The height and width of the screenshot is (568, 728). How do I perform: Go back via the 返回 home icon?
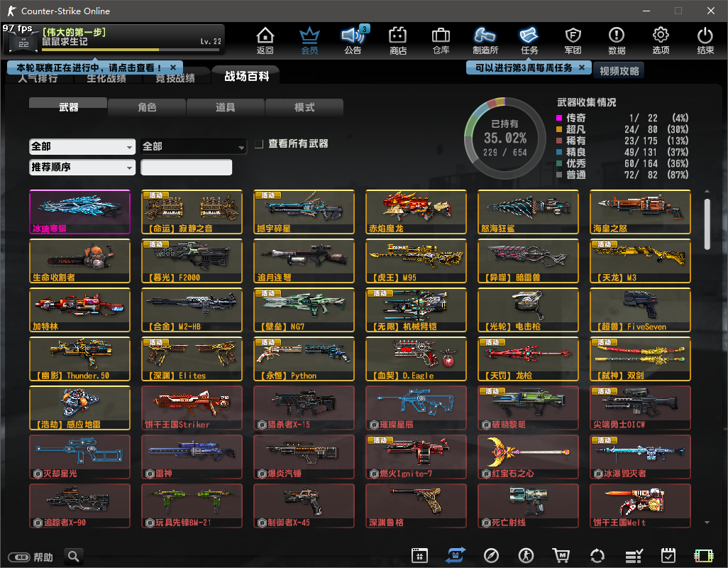(x=265, y=41)
